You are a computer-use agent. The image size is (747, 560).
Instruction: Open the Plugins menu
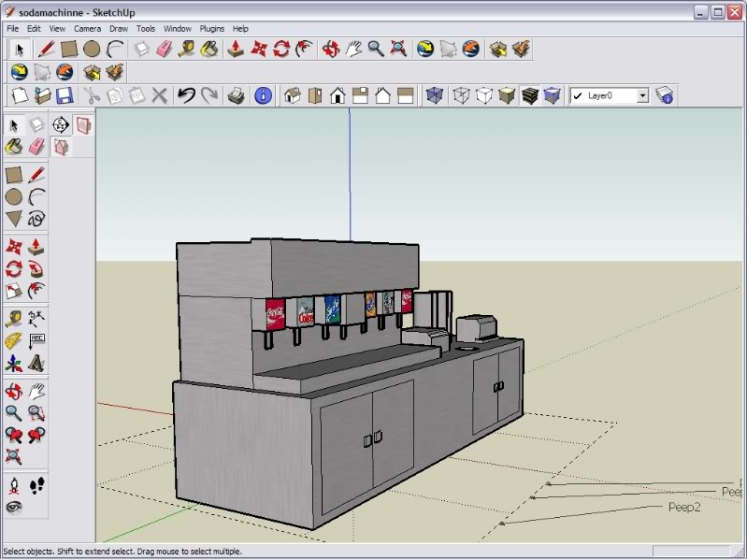coord(212,29)
